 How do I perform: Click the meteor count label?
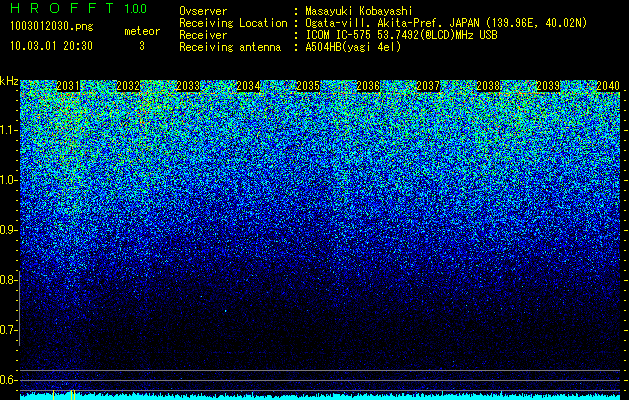click(x=142, y=31)
